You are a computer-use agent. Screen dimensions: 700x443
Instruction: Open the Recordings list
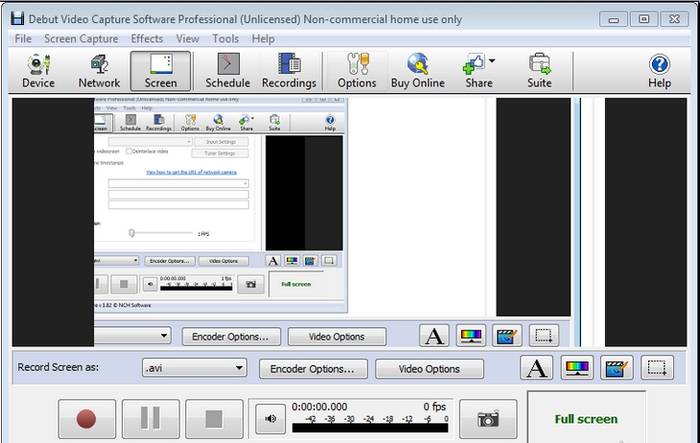288,71
